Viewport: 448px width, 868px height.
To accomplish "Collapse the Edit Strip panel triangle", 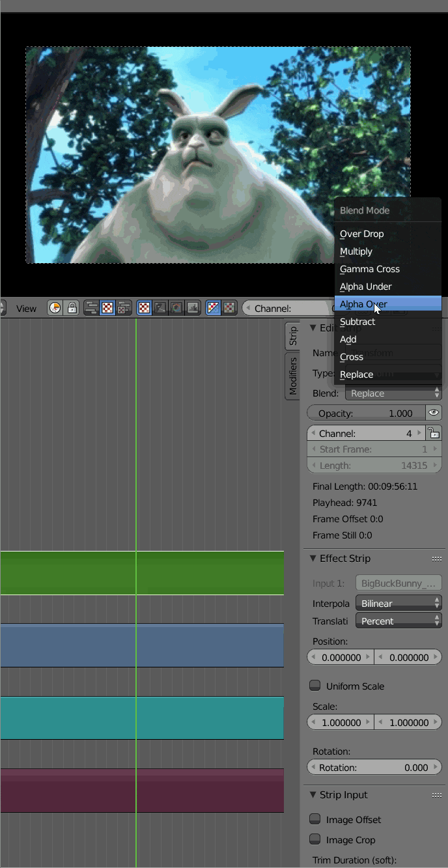I will [313, 328].
